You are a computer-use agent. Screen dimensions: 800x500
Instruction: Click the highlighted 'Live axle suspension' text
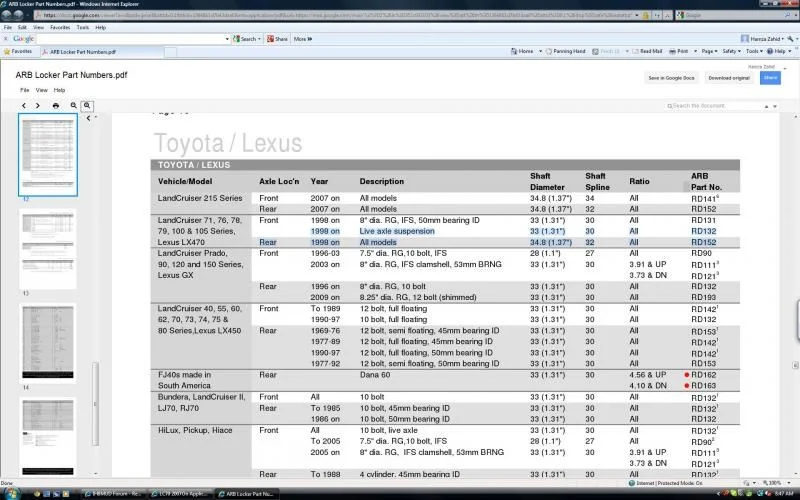pyautogui.click(x=397, y=231)
